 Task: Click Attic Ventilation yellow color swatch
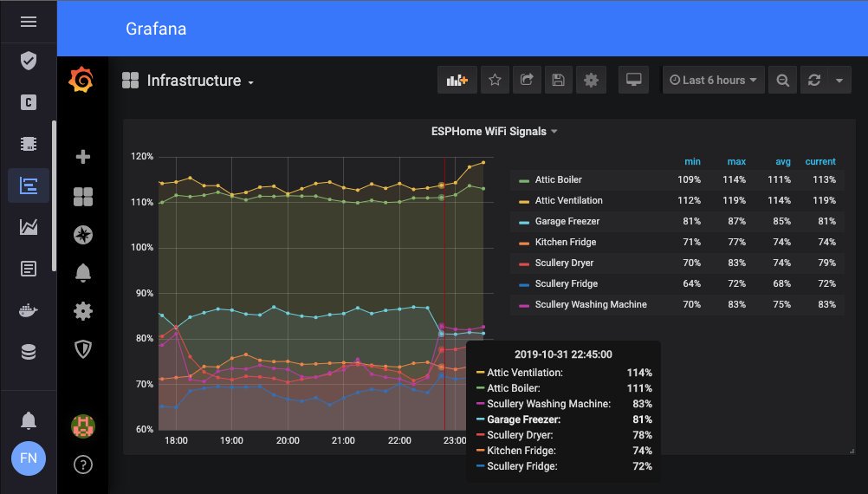pos(524,202)
